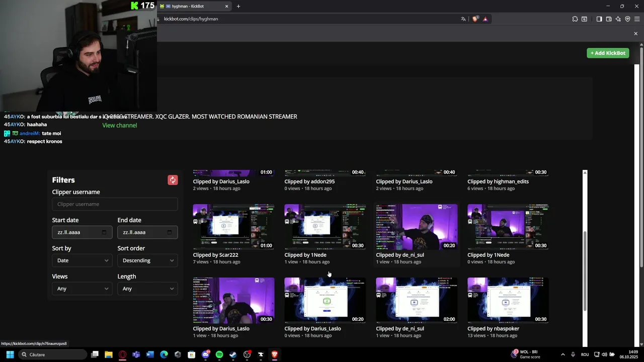Open the volume control in the tray

point(604,354)
